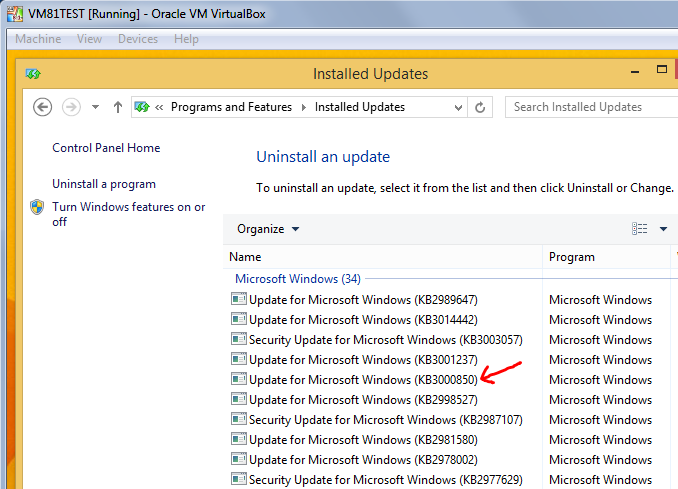Collapse the Microsoft Windows (34) group
Image resolution: width=678 pixels, height=489 pixels.
pyautogui.click(x=297, y=279)
